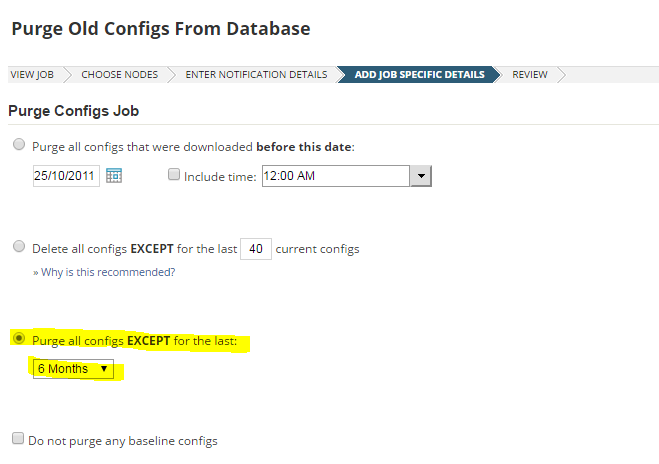
Task: Open the Why is this recommended link
Action: coord(107,272)
